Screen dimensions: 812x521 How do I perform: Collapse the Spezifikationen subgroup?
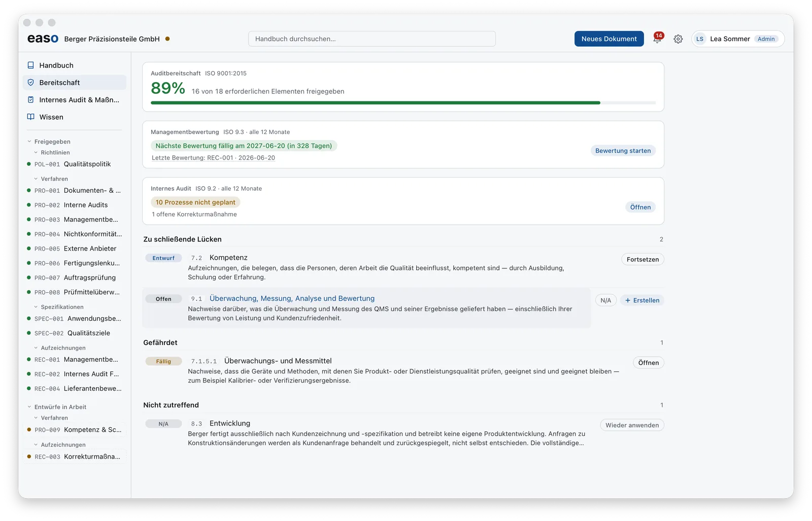tap(36, 307)
